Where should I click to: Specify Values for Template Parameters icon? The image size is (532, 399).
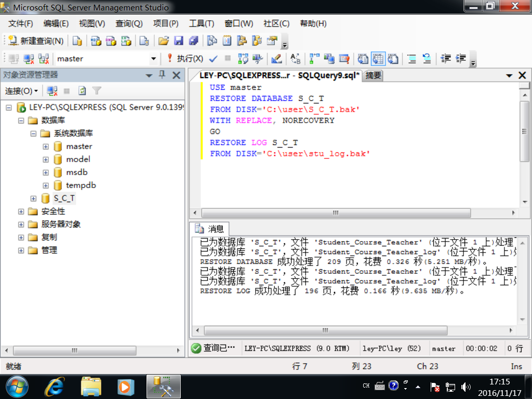(x=295, y=59)
